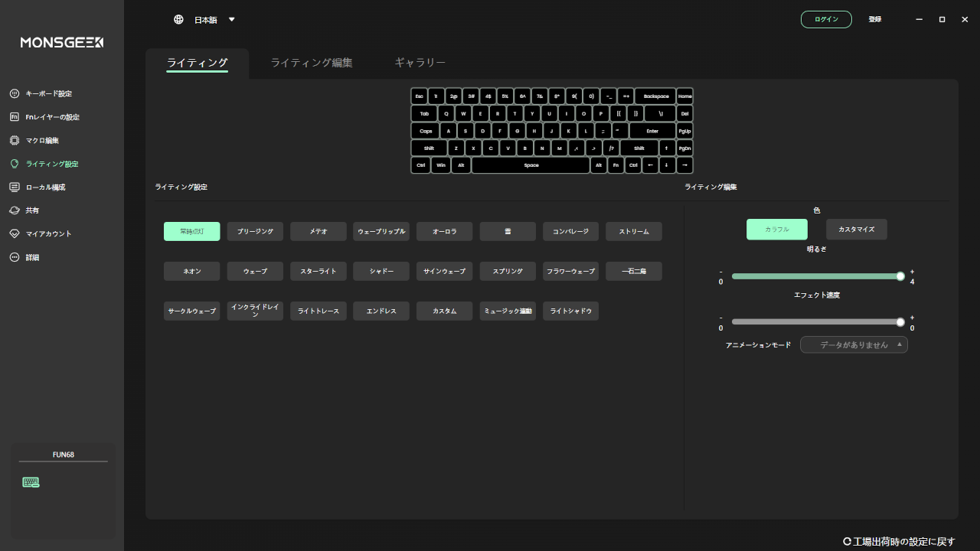The height and width of the screenshot is (551, 980).
Task: Reset to factory settings (工場出荷時の設定に戻す)
Action: tap(899, 542)
